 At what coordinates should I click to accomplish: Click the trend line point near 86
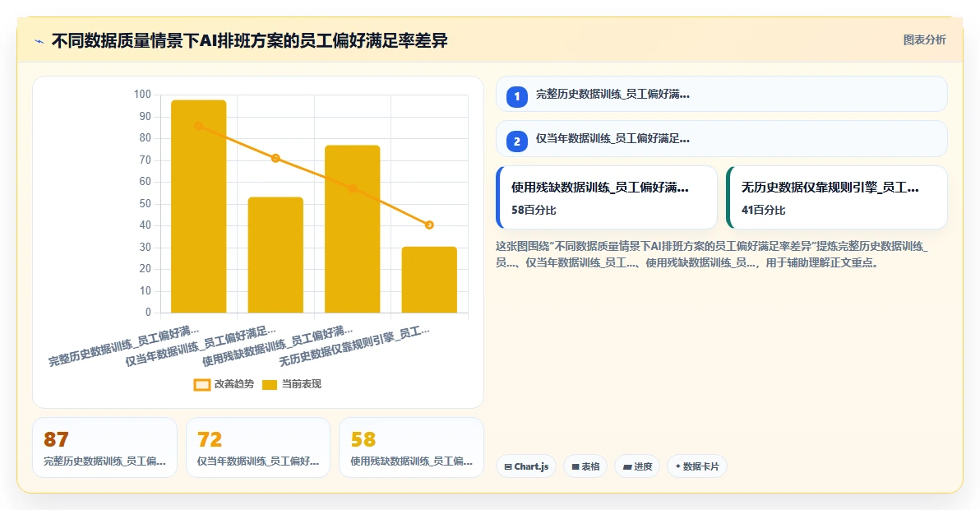(199, 126)
